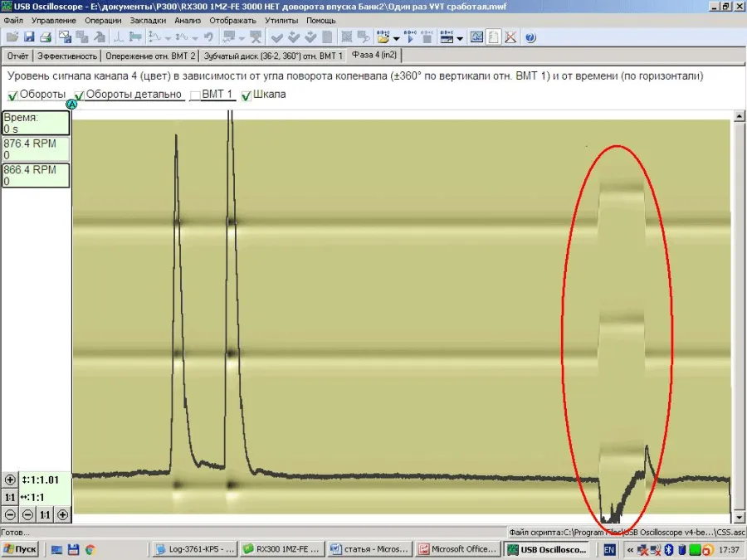Click the blue A marker on time axis

coord(71,104)
